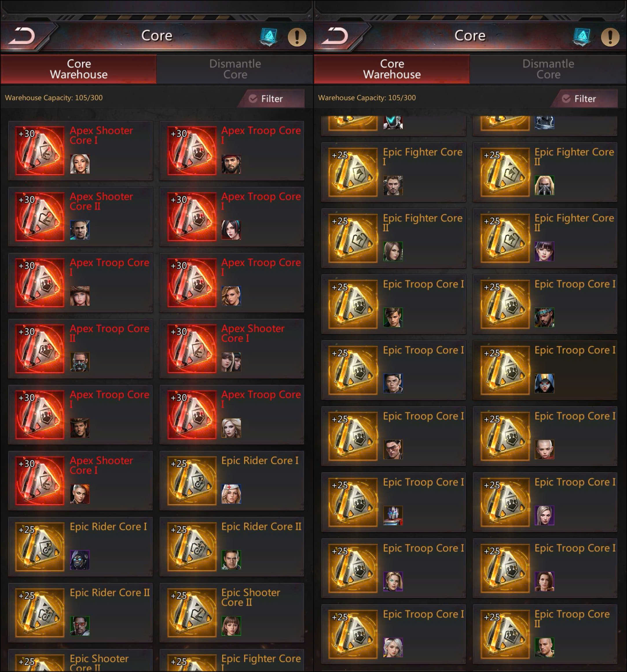Select Core Warehouse tab in right panel
The height and width of the screenshot is (672, 627).
point(392,69)
